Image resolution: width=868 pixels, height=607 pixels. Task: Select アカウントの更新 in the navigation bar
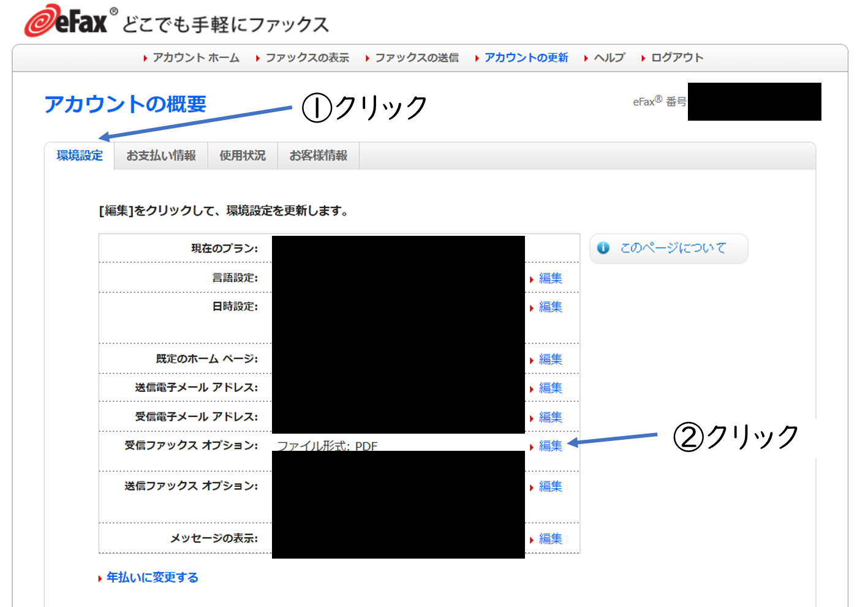[526, 58]
